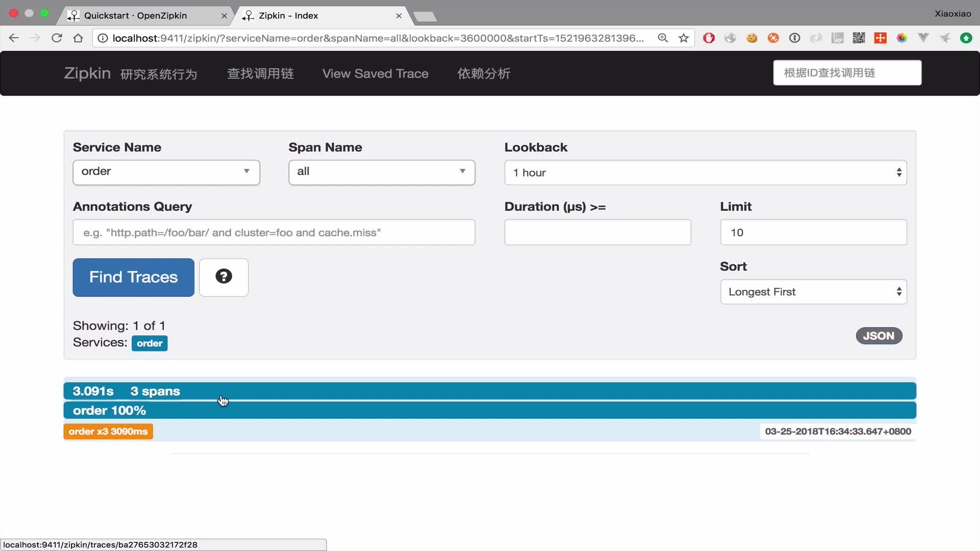Click the back navigation arrow
Screen dimensions: 980x551
tap(14, 38)
